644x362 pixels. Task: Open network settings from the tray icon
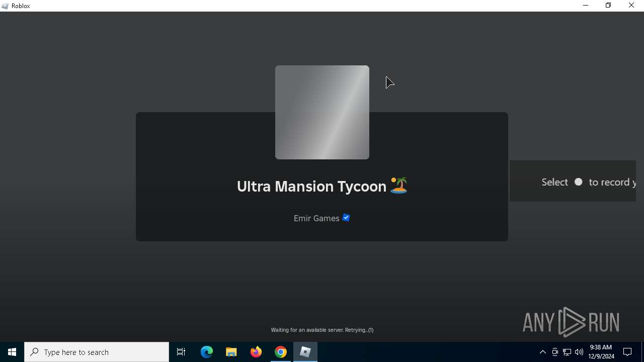click(567, 352)
